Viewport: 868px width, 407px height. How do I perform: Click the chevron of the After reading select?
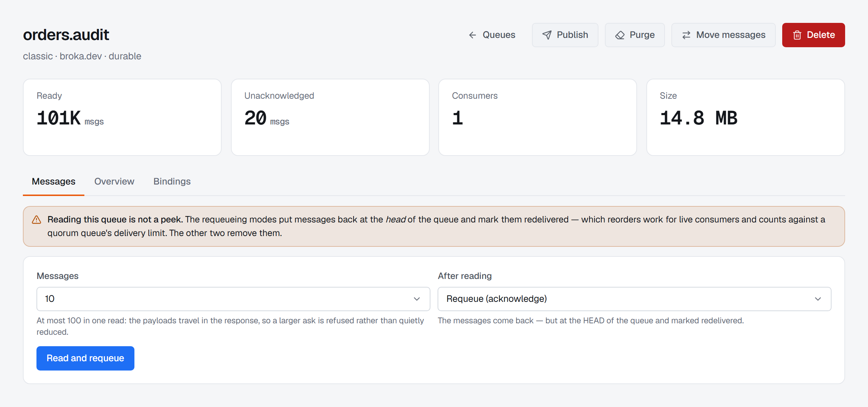(x=818, y=299)
